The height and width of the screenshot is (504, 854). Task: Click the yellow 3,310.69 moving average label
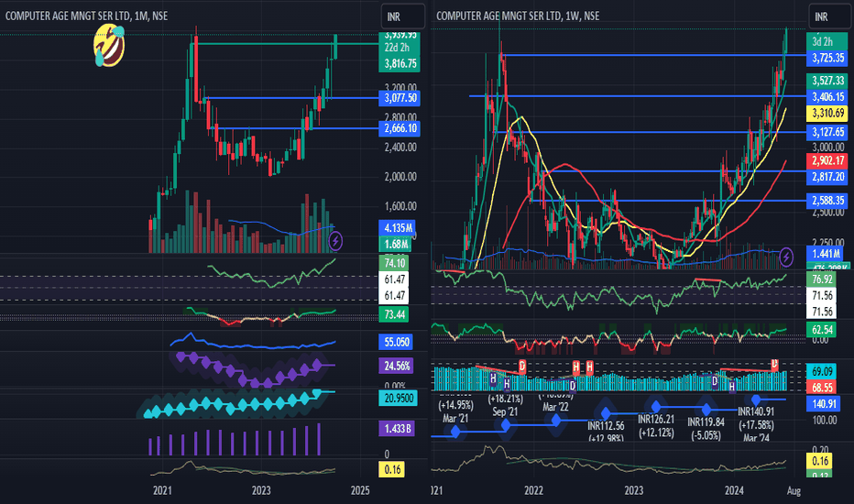pyautogui.click(x=827, y=114)
